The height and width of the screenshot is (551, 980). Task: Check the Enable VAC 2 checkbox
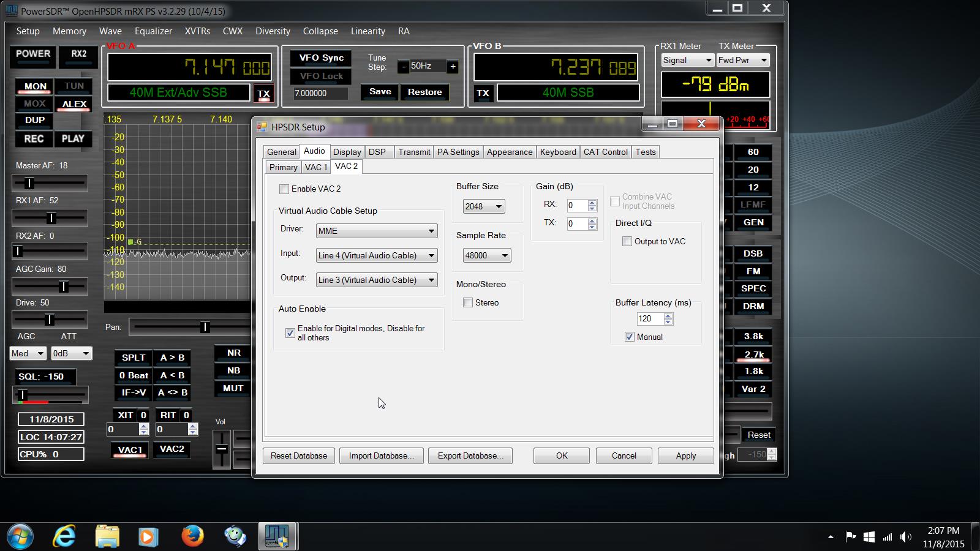coord(284,189)
